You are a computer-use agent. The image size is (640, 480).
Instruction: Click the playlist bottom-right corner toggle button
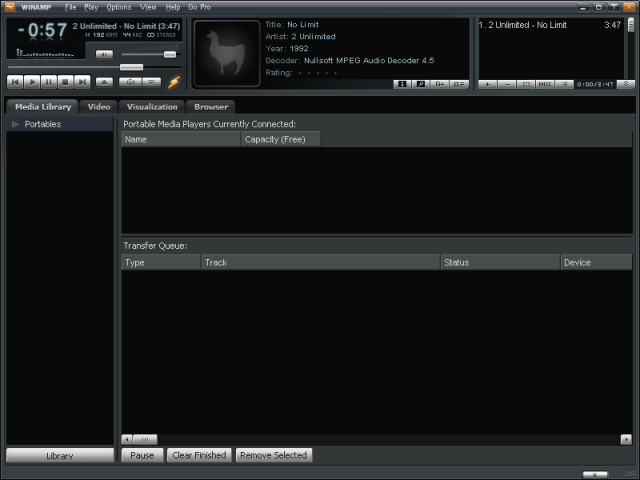(625, 84)
